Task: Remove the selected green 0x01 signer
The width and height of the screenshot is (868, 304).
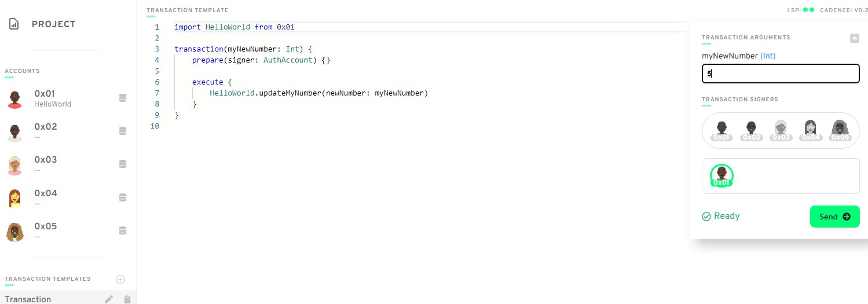Action: [x=721, y=175]
